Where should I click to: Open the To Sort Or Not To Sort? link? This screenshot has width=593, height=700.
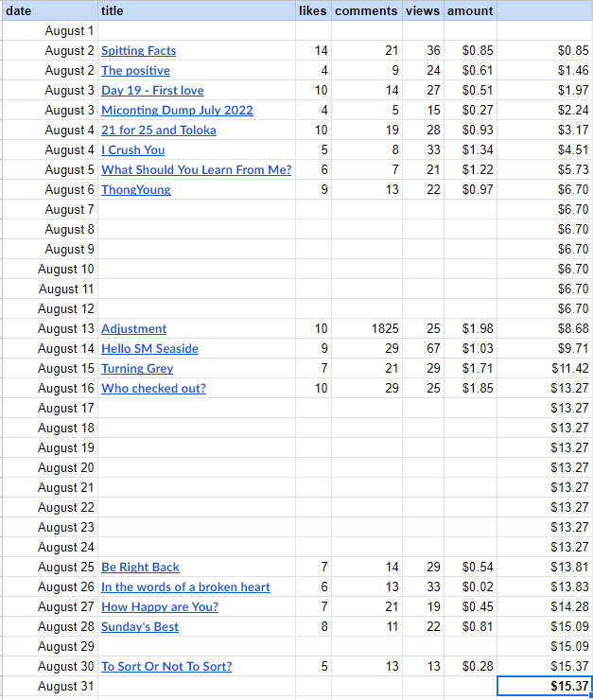click(166, 667)
